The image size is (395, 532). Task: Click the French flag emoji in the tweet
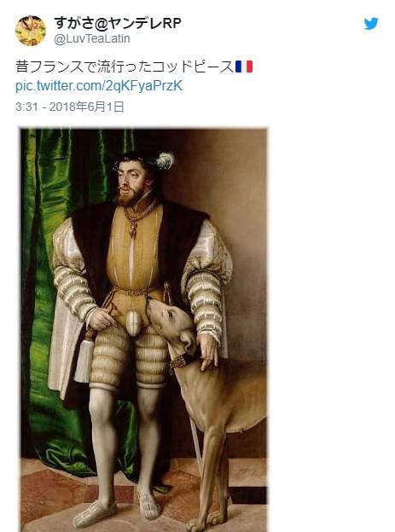click(244, 66)
